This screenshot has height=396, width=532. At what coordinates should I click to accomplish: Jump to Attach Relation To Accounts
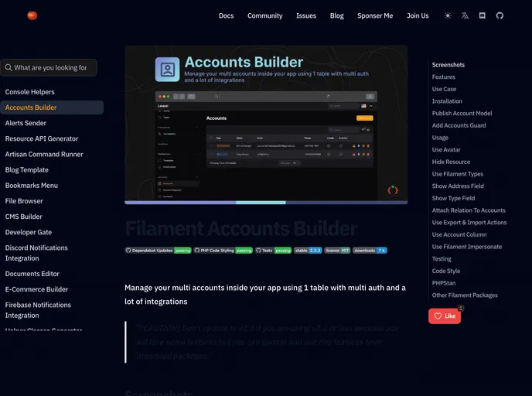click(469, 210)
